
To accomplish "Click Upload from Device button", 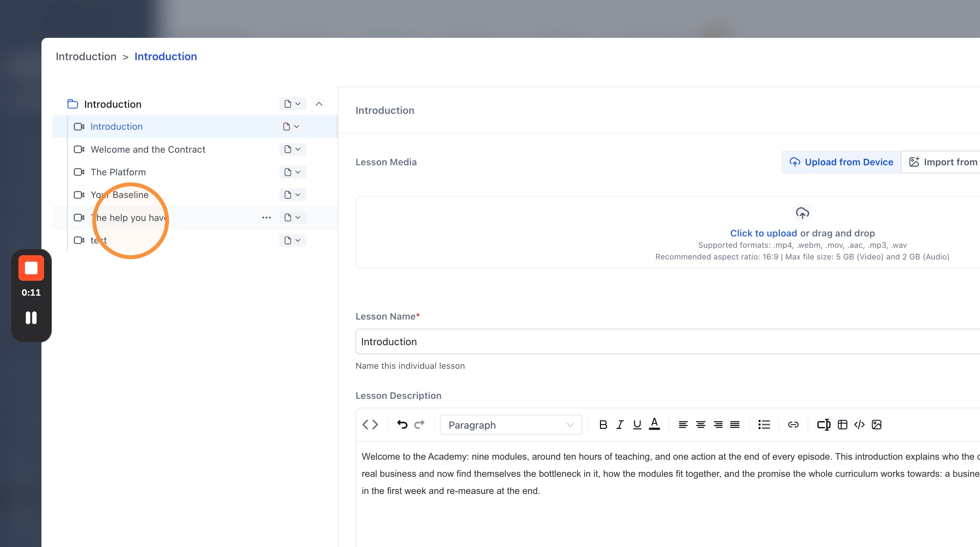I will [841, 162].
